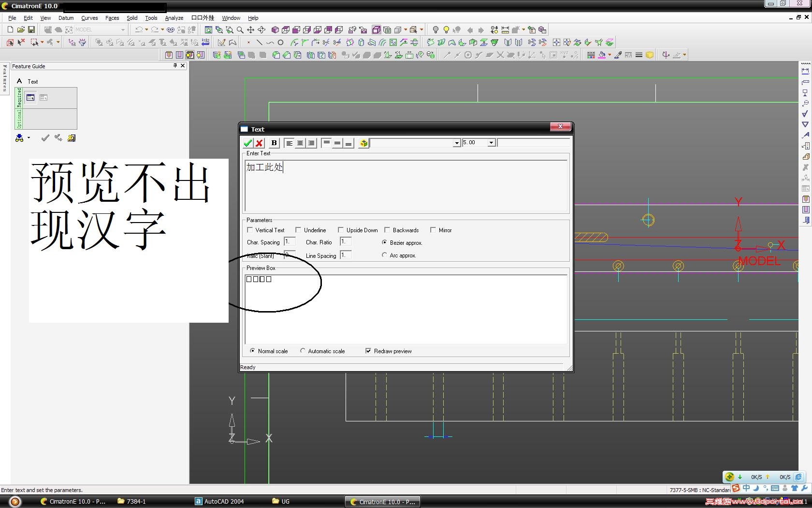Click the solid purple shaded cube icon
The width and height of the screenshot is (812, 508).
pos(275,30)
